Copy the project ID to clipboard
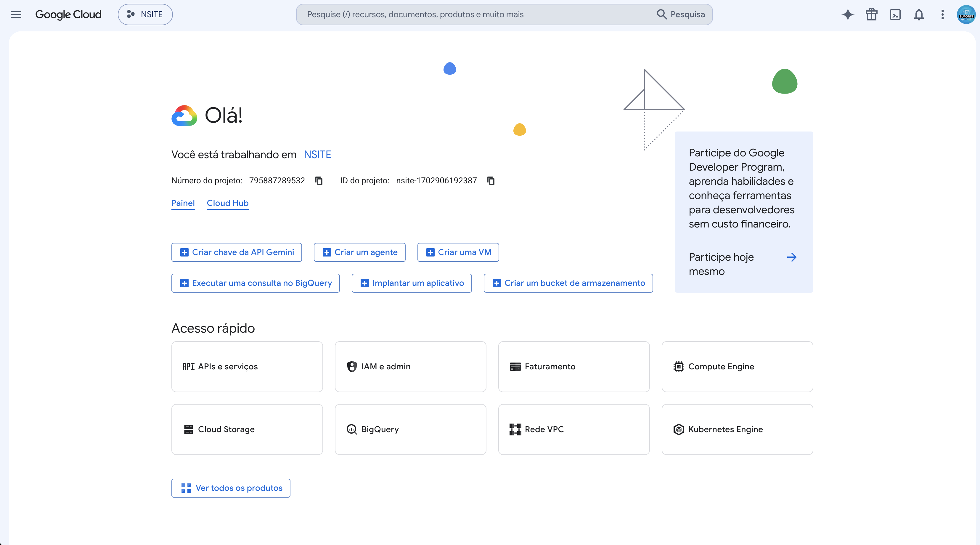 pos(491,180)
